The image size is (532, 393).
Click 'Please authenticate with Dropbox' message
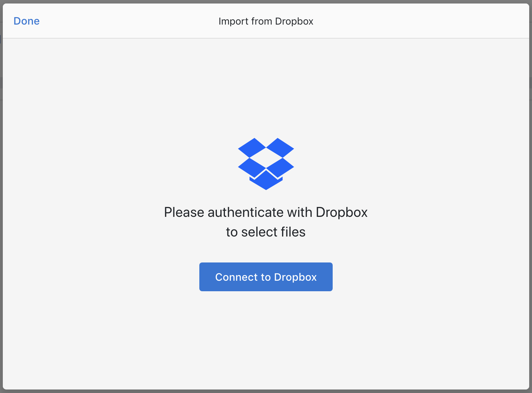[x=266, y=222]
